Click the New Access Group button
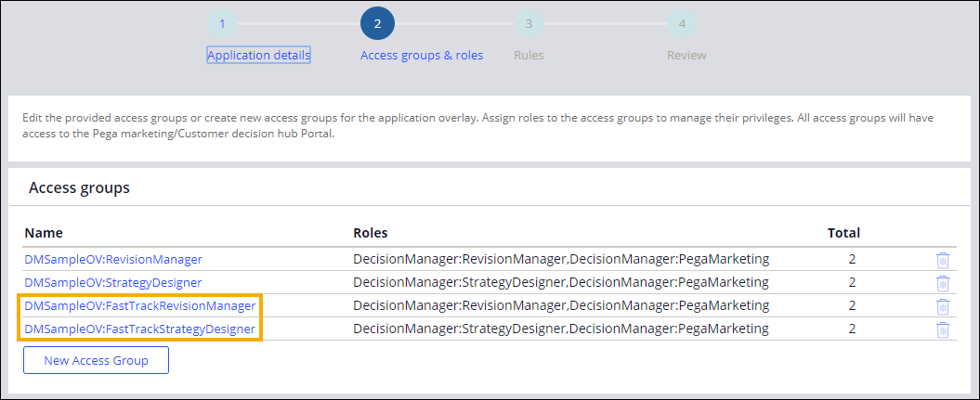Screen dimensions: 980x400 (96, 361)
